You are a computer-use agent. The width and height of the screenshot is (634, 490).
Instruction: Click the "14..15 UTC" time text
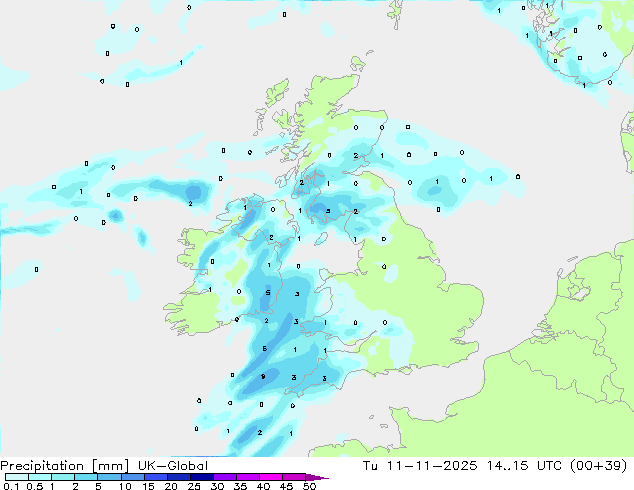[x=524, y=466]
